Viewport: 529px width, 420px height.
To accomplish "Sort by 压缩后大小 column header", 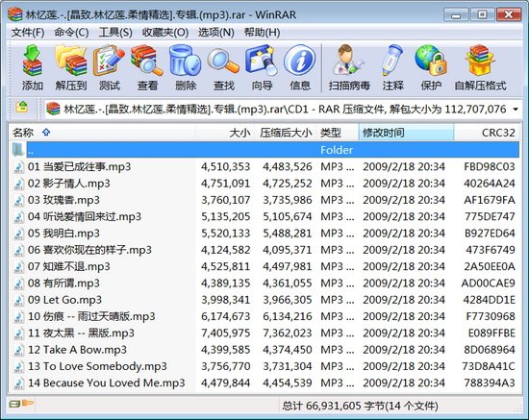I will 286,133.
